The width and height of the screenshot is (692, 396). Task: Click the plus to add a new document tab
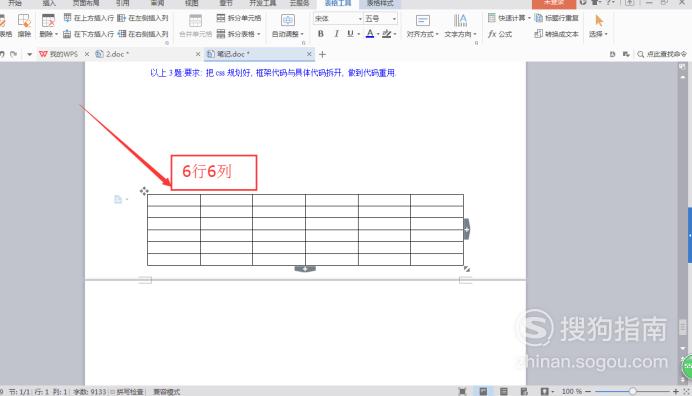[x=322, y=54]
